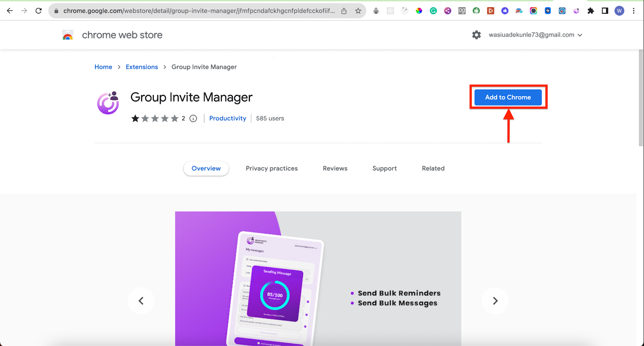The height and width of the screenshot is (346, 644).
Task: Click the rating info icon
Action: (x=193, y=118)
